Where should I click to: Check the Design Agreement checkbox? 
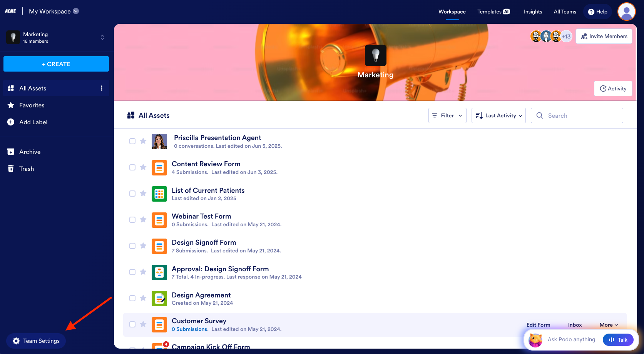click(x=132, y=298)
